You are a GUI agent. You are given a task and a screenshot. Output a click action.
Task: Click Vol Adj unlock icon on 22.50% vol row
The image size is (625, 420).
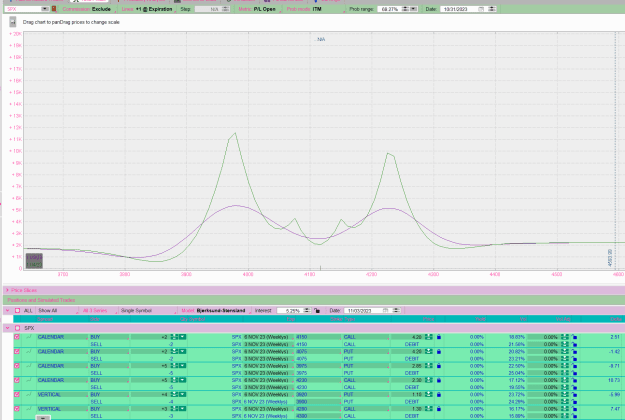574,366
